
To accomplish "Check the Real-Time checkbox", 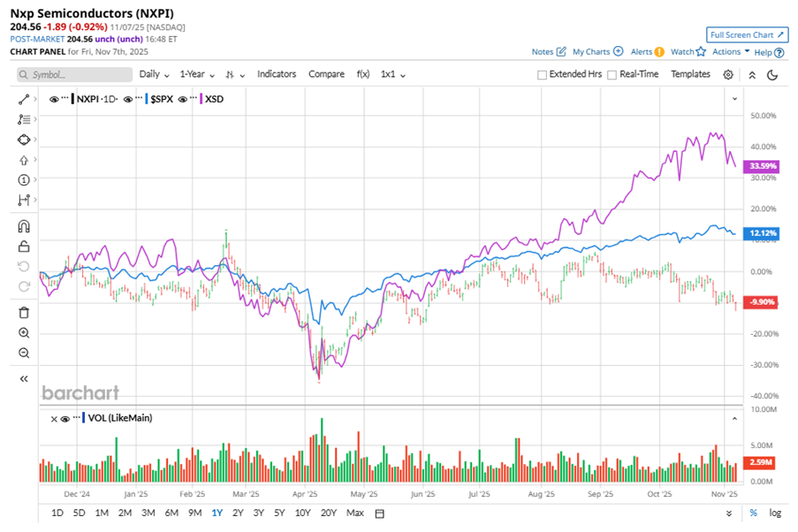I will [x=612, y=75].
